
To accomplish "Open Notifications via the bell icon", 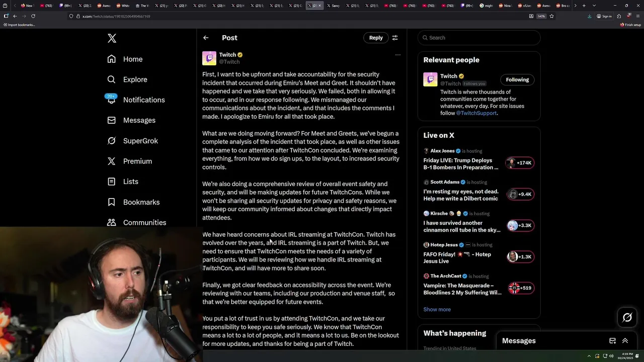I will [x=111, y=100].
